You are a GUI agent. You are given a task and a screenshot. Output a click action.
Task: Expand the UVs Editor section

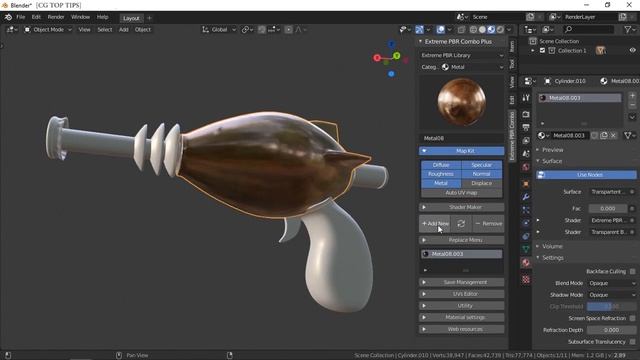click(x=462, y=294)
